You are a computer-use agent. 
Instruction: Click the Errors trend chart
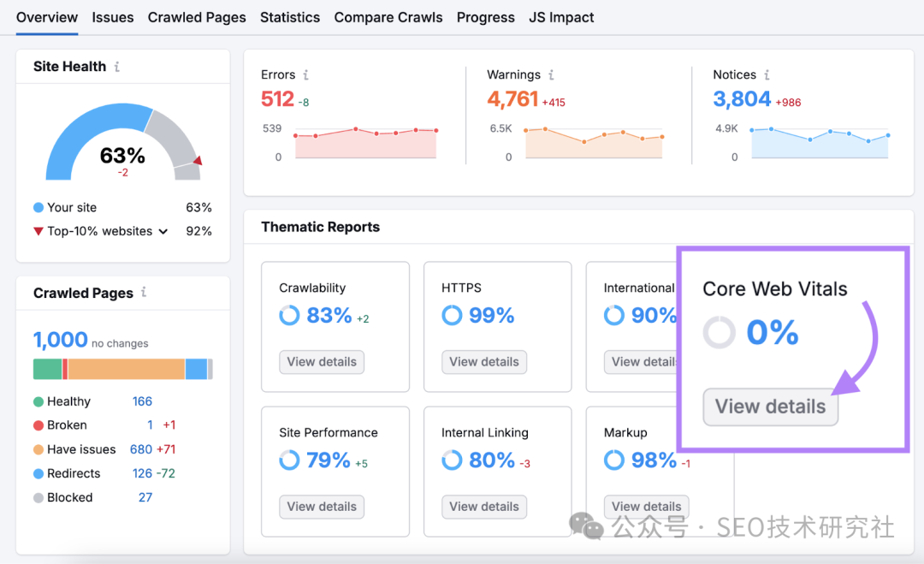coord(365,143)
